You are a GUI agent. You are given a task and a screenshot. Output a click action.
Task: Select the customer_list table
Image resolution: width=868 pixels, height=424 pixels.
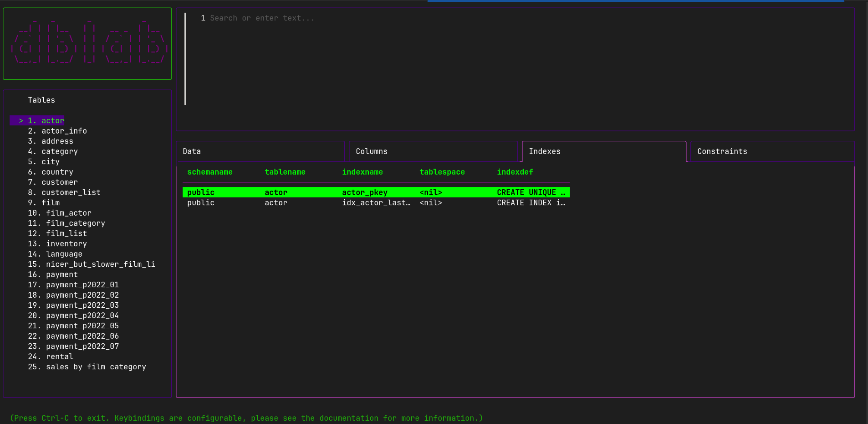64,192
